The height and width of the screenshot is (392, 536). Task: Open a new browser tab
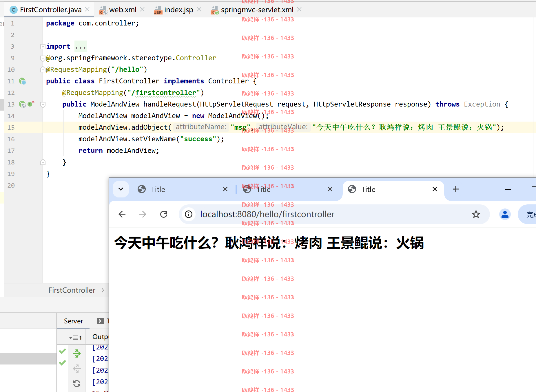pos(456,189)
